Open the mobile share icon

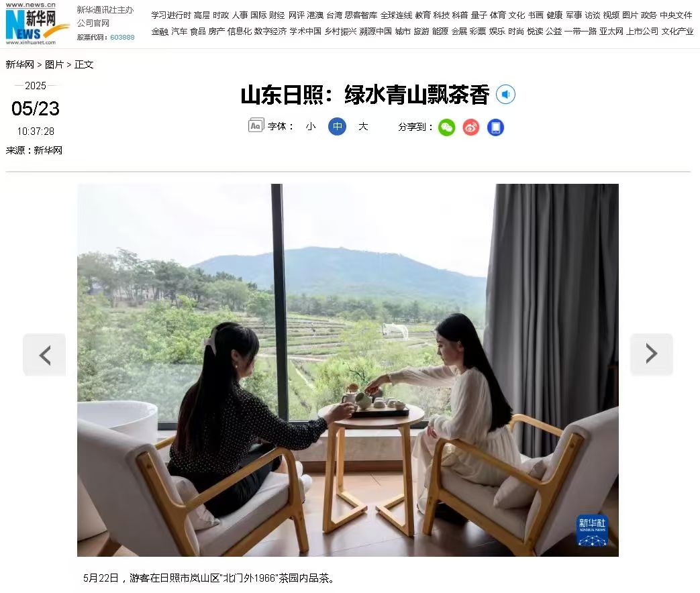click(495, 127)
